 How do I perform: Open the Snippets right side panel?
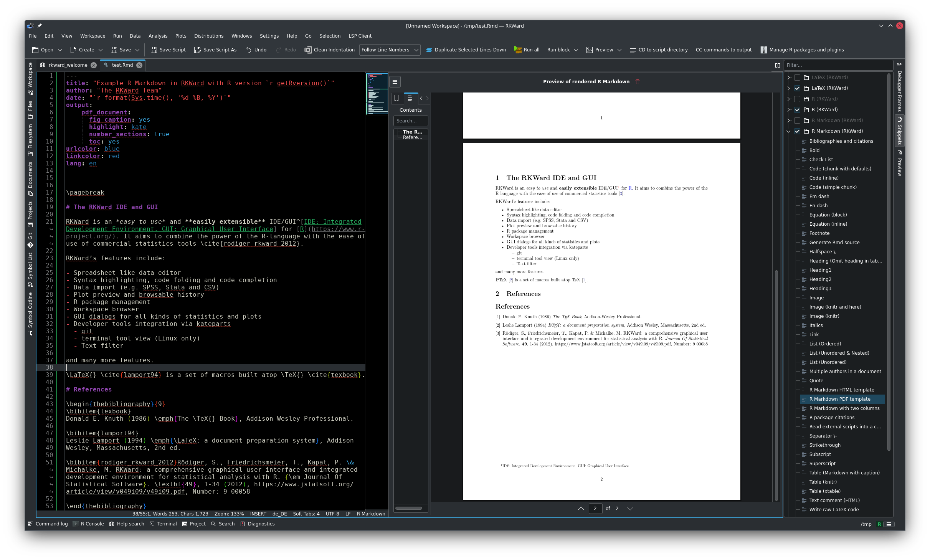click(x=899, y=131)
